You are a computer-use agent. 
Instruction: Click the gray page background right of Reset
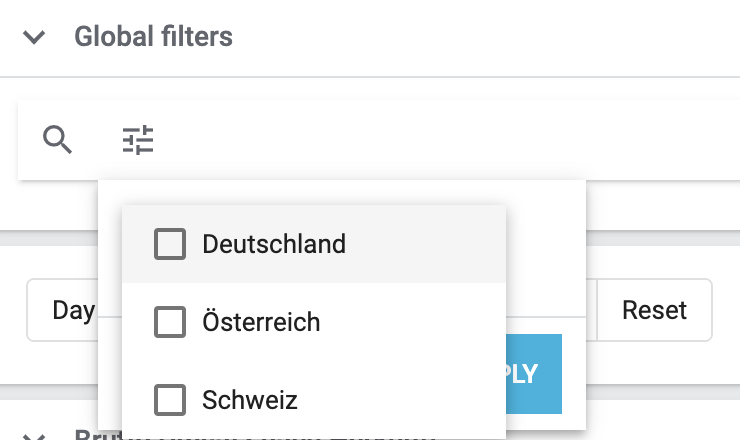726,310
